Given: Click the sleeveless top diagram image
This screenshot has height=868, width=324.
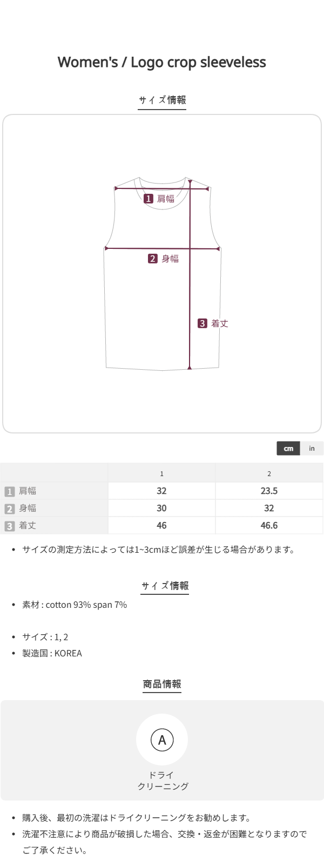Looking at the screenshot, I should 162,273.
